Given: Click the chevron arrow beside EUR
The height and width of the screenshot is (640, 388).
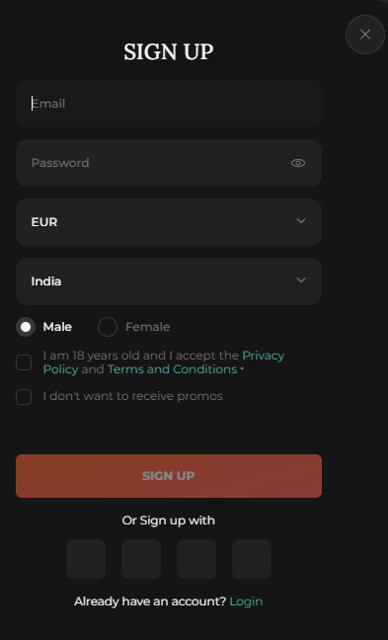Looking at the screenshot, I should pyautogui.click(x=301, y=221).
